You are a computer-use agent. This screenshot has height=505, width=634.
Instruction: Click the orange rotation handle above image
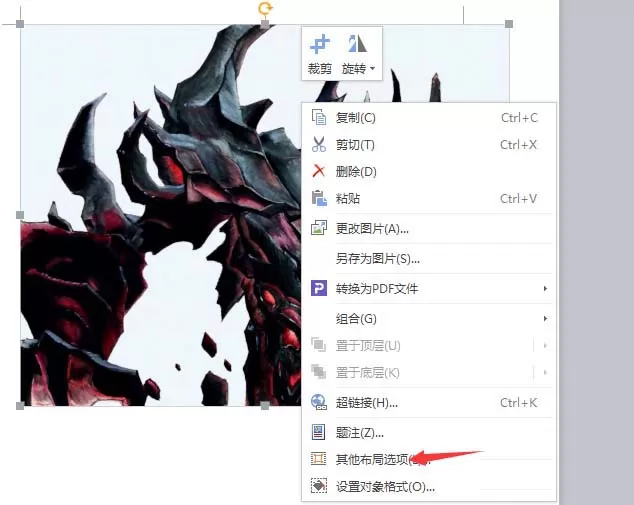[x=265, y=8]
